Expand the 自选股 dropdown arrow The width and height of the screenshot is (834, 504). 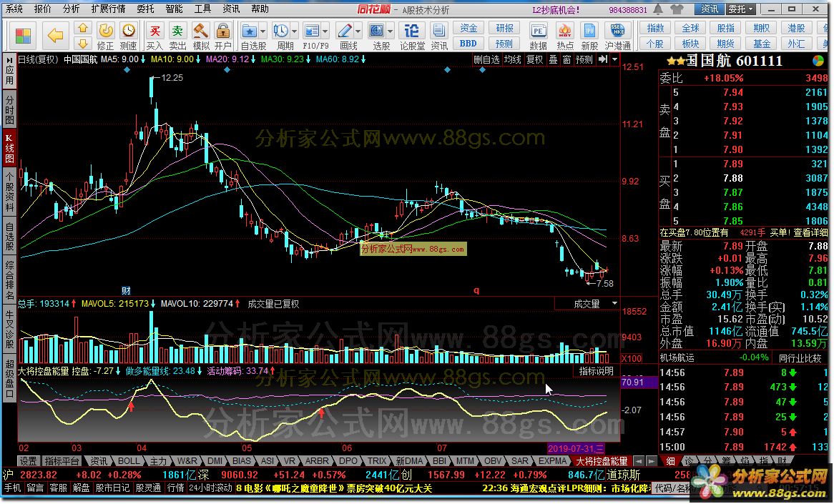(x=263, y=31)
